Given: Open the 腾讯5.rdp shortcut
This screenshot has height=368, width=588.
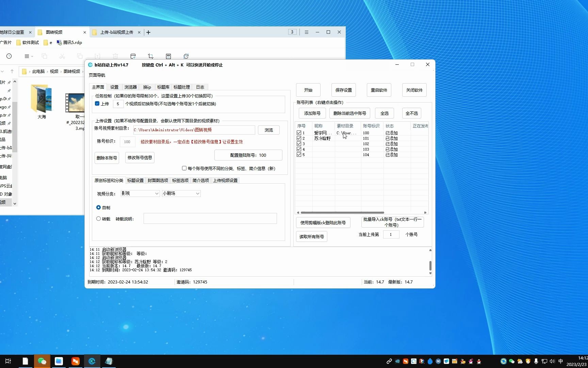Looking at the screenshot, I should [x=69, y=43].
